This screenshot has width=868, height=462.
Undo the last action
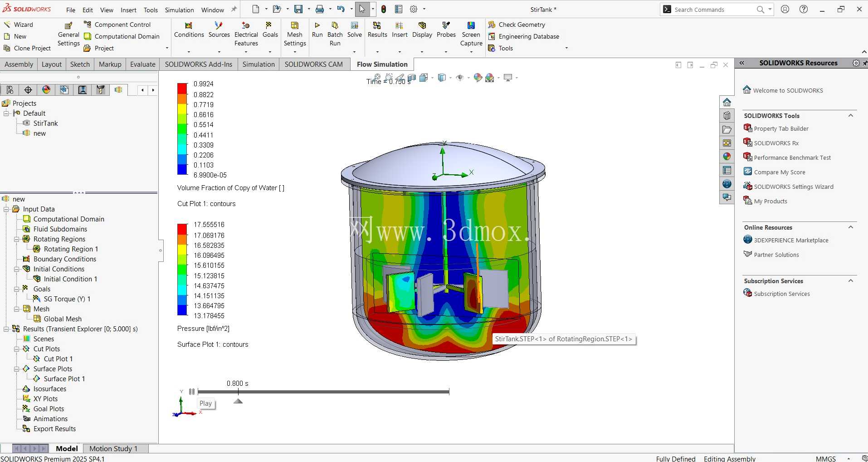coord(341,9)
